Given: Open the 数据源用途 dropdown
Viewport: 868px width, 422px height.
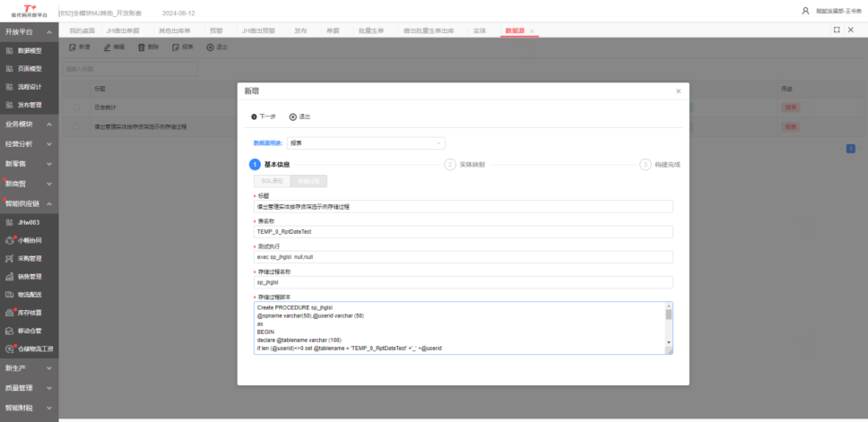Looking at the screenshot, I should (366, 143).
